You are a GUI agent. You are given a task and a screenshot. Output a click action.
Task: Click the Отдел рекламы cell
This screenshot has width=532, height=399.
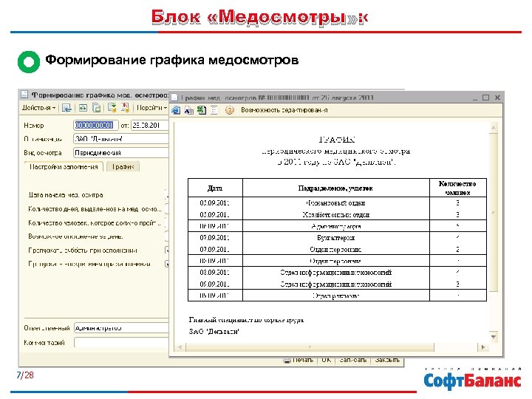point(335,296)
